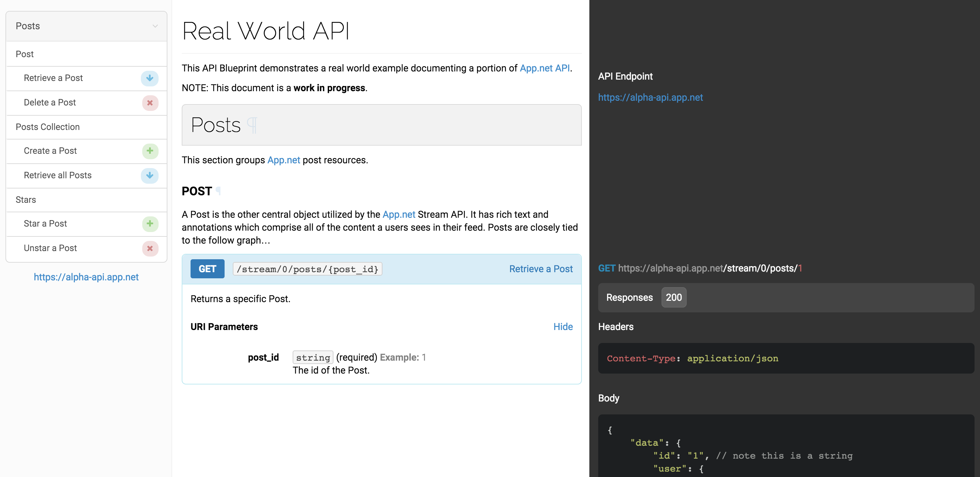Viewport: 980px width, 477px height.
Task: Select the 200 response tab
Action: (674, 297)
